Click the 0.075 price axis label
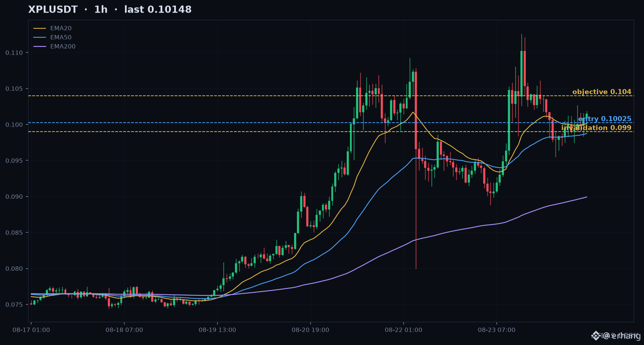This screenshot has width=644, height=345. (14, 304)
